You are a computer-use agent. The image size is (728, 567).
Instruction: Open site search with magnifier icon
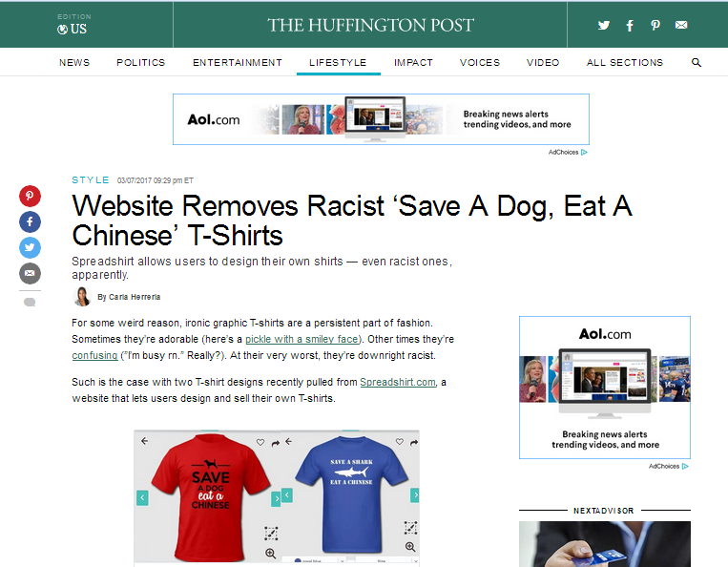point(697,63)
